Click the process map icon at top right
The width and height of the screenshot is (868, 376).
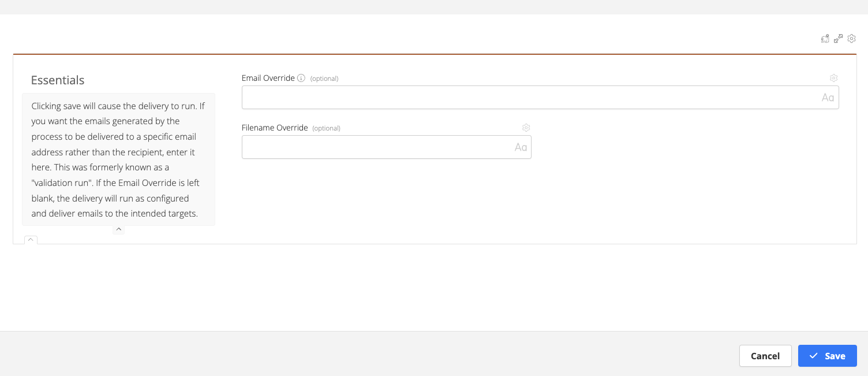pos(825,38)
